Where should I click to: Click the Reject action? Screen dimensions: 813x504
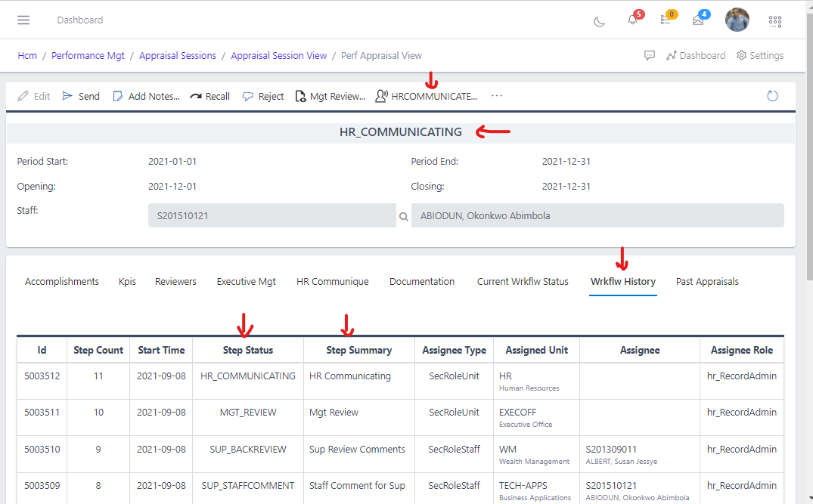[x=263, y=96]
